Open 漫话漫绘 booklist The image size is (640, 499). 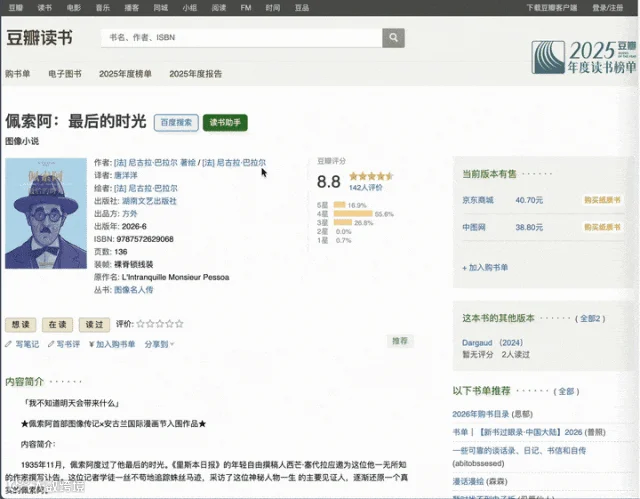468,481
